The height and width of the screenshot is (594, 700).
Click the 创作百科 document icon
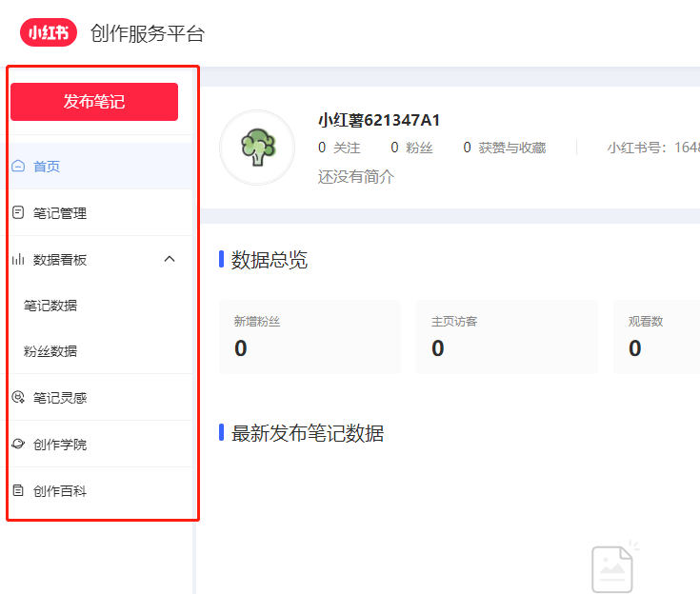pos(18,491)
